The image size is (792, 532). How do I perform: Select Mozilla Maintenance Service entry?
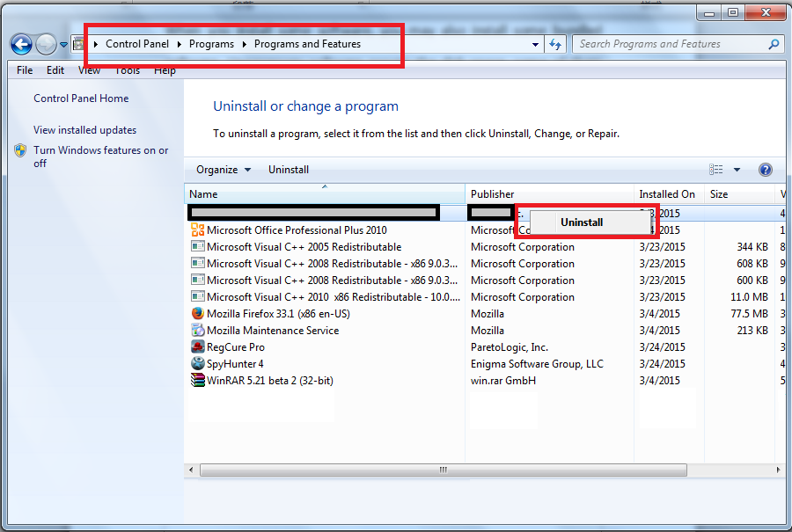[x=273, y=330]
